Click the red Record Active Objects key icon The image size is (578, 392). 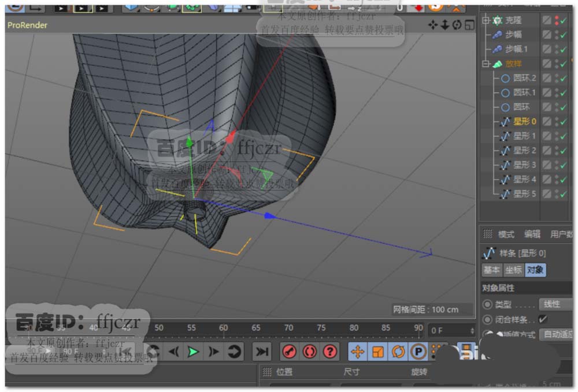290,352
